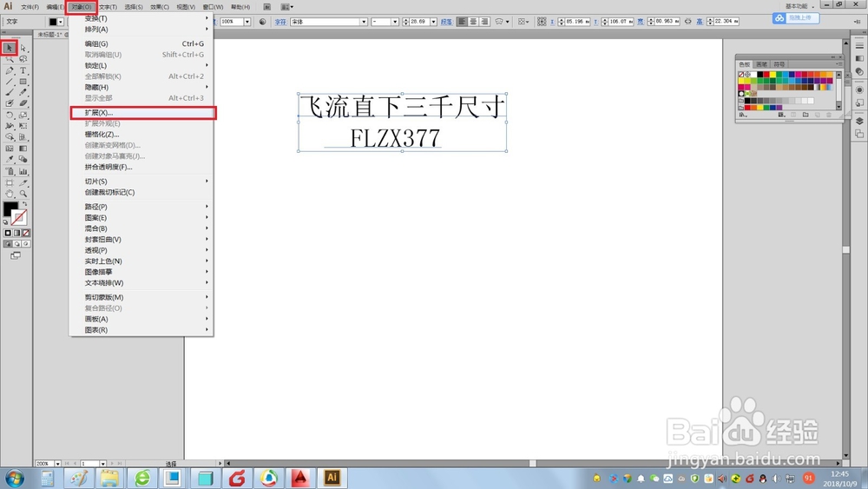This screenshot has width=868, height=489.
Task: Choose 栅格化(Z)... menu entry
Action: point(141,135)
